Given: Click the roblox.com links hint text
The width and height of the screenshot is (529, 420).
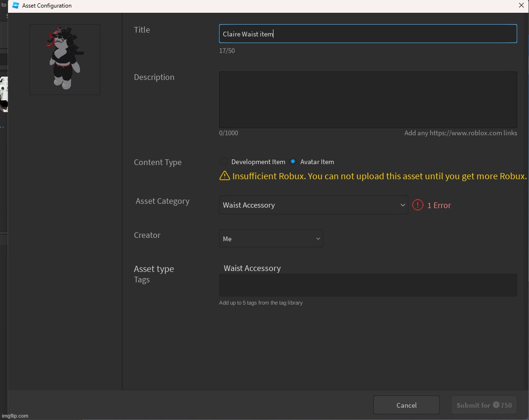Looking at the screenshot, I should tap(460, 133).
